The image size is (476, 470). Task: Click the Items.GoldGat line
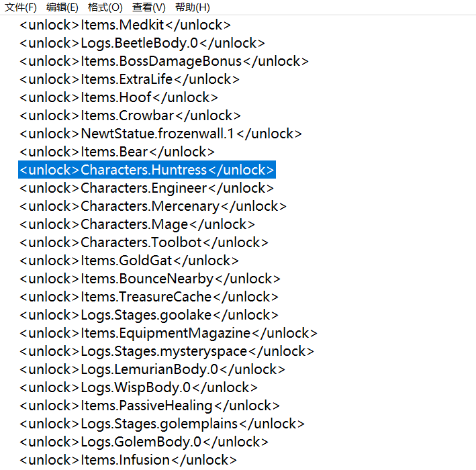click(129, 261)
